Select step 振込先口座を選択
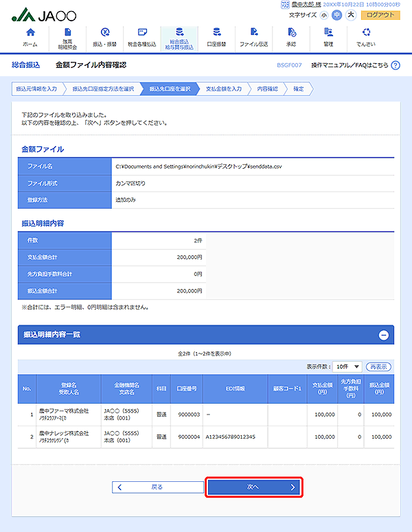The height and width of the screenshot is (532, 412). (x=170, y=89)
